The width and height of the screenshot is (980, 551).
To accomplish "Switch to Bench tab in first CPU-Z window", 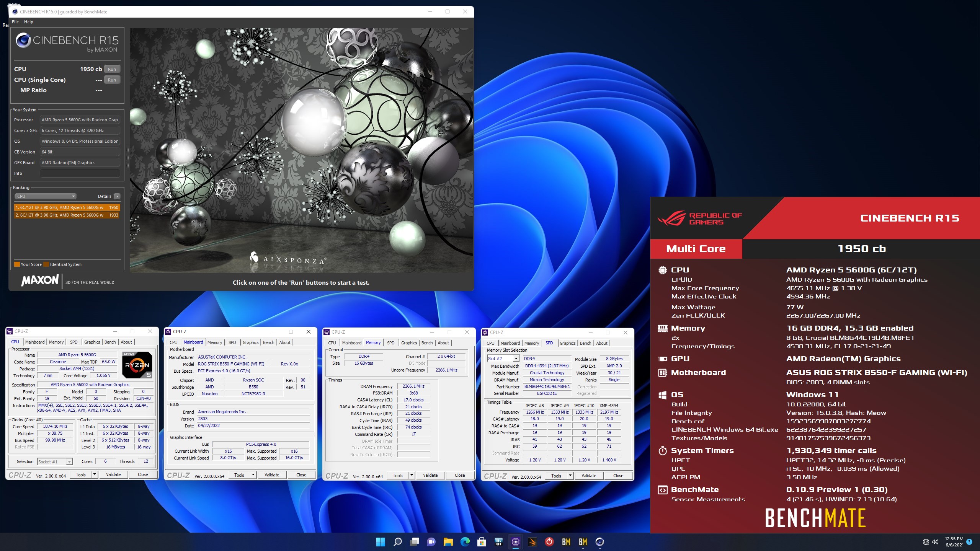I will click(x=110, y=342).
